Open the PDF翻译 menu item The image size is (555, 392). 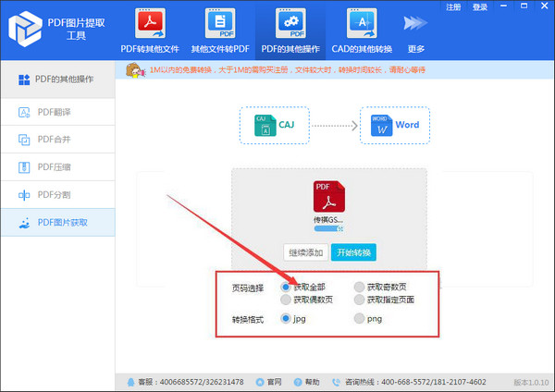[x=57, y=112]
